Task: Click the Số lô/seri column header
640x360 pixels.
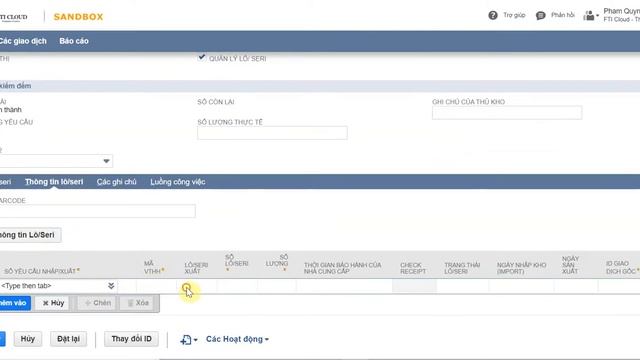Action: pos(237,263)
